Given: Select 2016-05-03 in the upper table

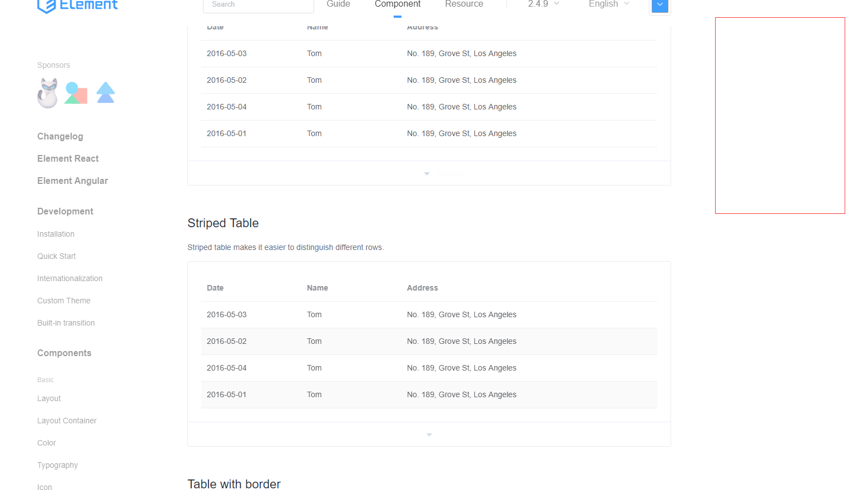Looking at the screenshot, I should (226, 53).
